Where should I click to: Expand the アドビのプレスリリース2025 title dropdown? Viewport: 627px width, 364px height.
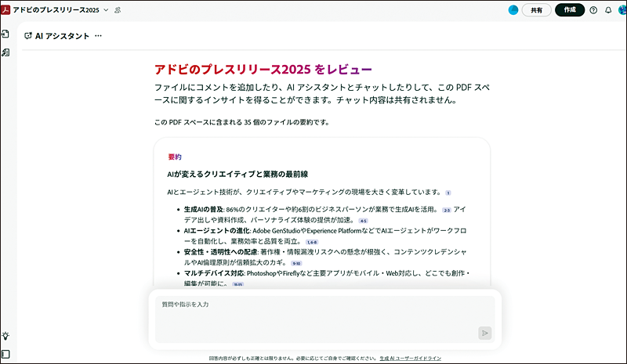click(x=106, y=10)
